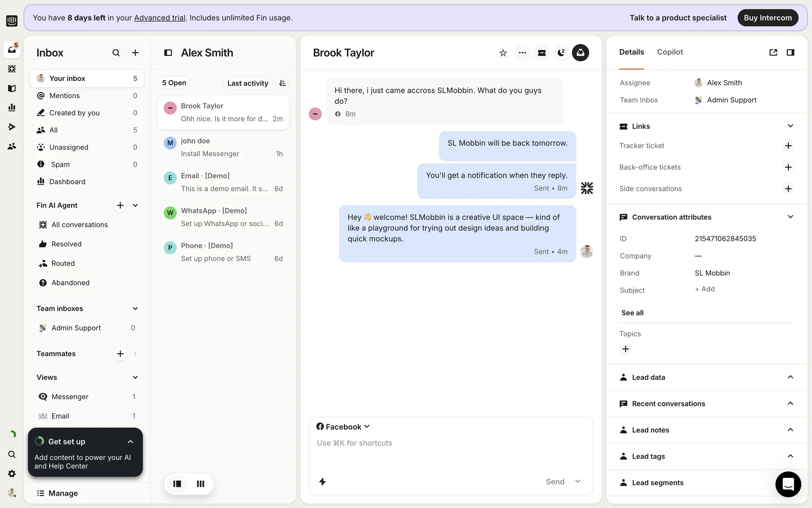Open the settings gear in left sidebar

tap(12, 474)
